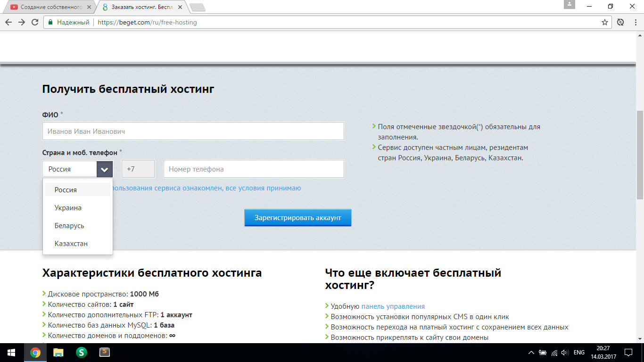This screenshot has width=644, height=362.
Task: Click the volume icon in the system tray
Action: 565,353
